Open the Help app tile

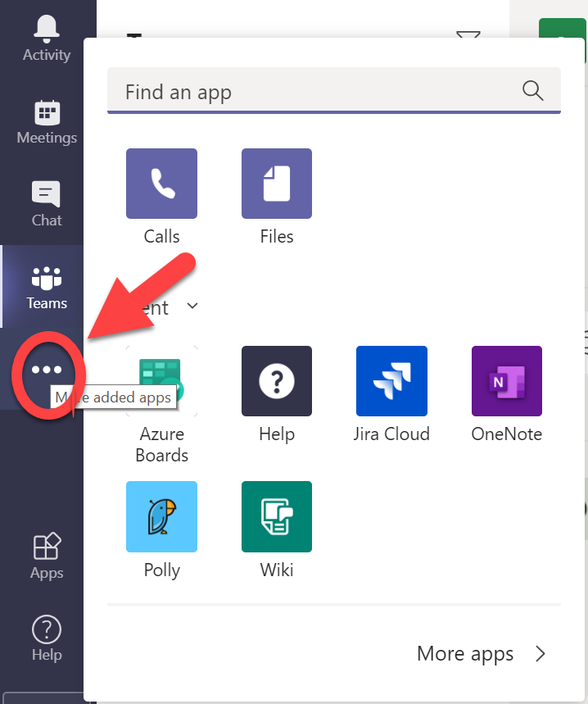tap(277, 381)
